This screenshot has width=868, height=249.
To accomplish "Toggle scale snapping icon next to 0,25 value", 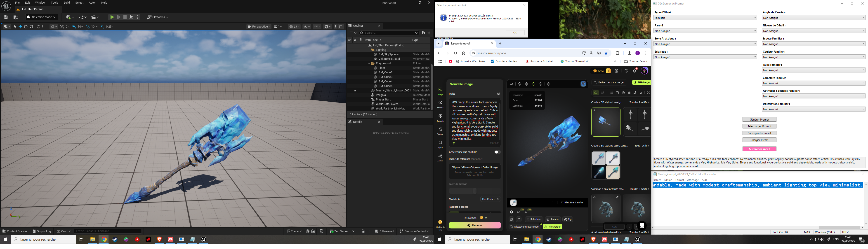I will 102,27.
